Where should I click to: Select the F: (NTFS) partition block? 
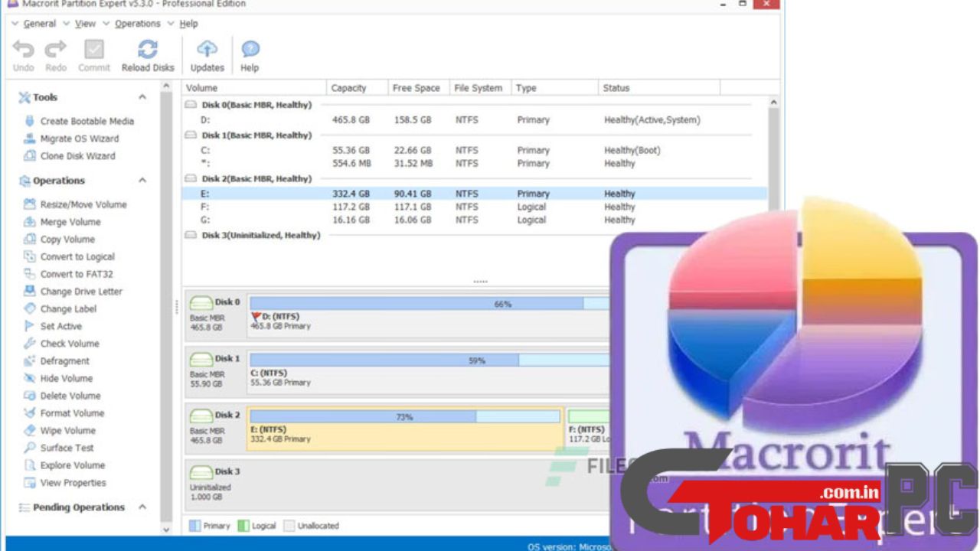coord(589,429)
